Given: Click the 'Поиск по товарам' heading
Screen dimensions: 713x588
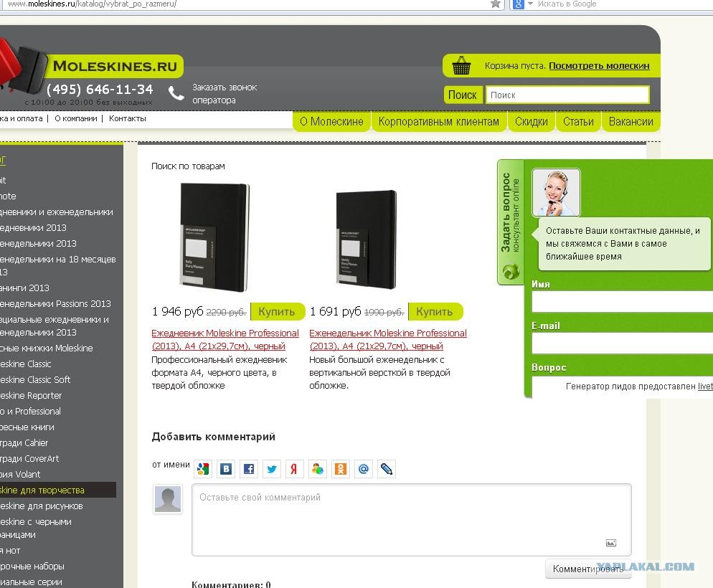Looking at the screenshot, I should pyautogui.click(x=188, y=166).
